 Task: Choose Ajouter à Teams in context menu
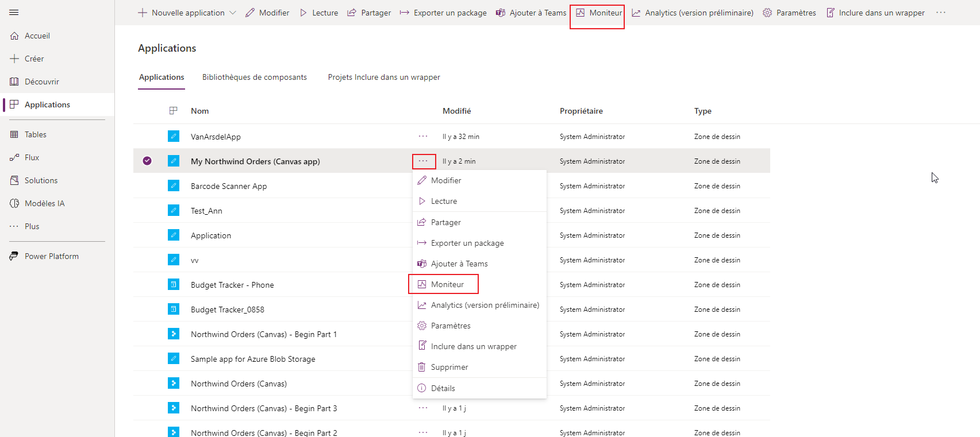[479, 264]
